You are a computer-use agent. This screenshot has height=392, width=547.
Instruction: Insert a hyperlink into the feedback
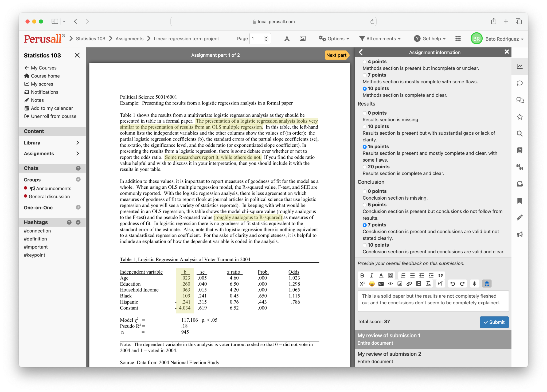point(409,284)
